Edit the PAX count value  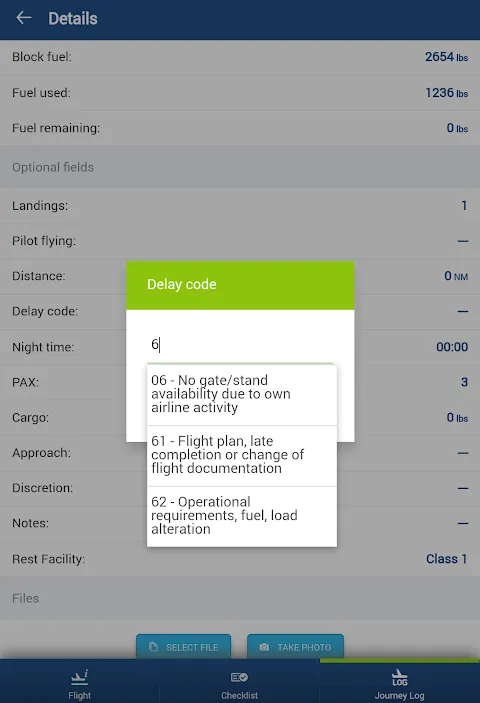(464, 382)
